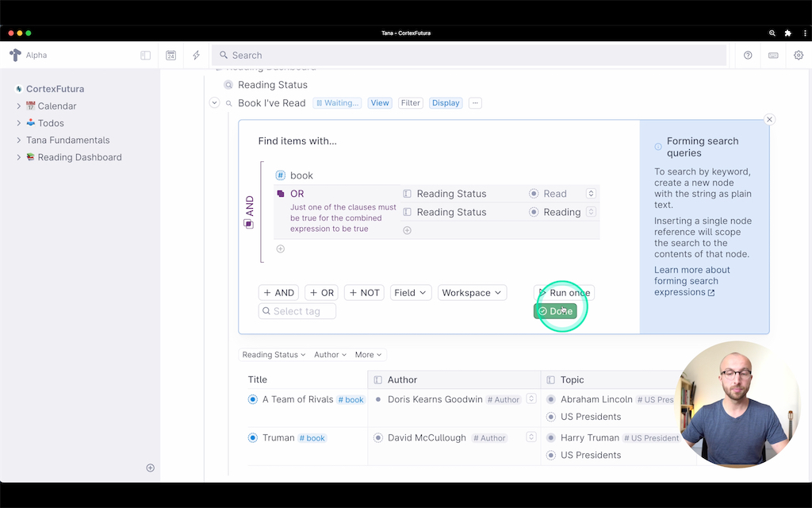Select the Reading value bullet
This screenshot has width=812, height=508.
534,212
